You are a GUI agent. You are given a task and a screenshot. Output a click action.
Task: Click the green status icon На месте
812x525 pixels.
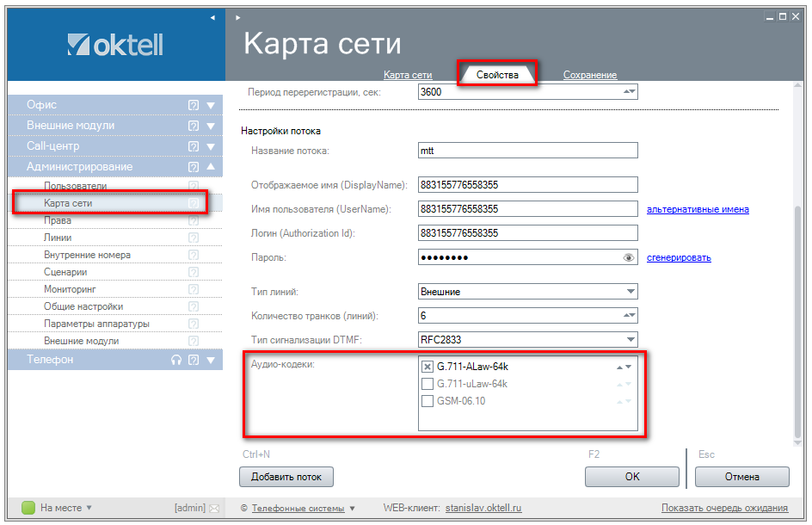coord(28,508)
